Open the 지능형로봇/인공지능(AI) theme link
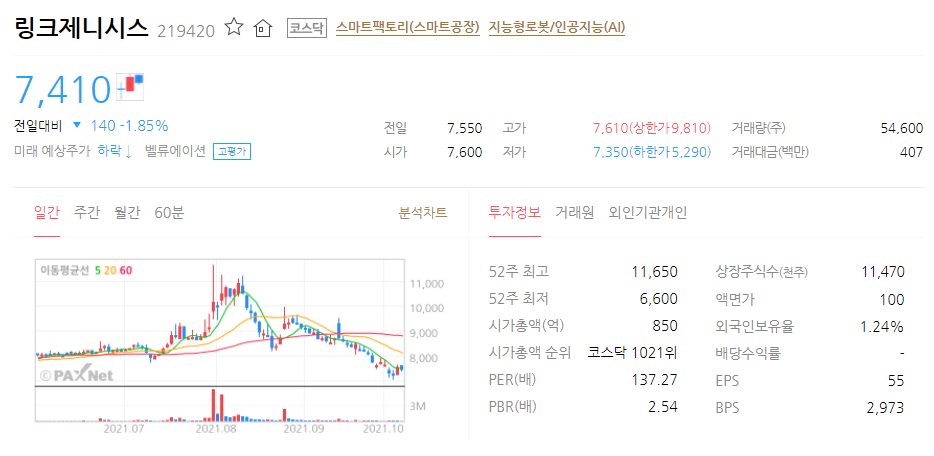934x456 pixels. point(556,27)
